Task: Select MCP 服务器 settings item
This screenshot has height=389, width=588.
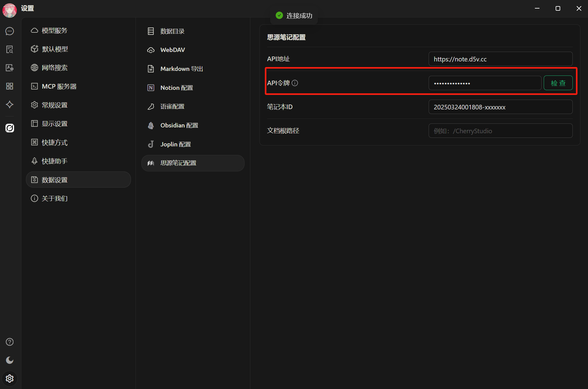Action: [59, 86]
